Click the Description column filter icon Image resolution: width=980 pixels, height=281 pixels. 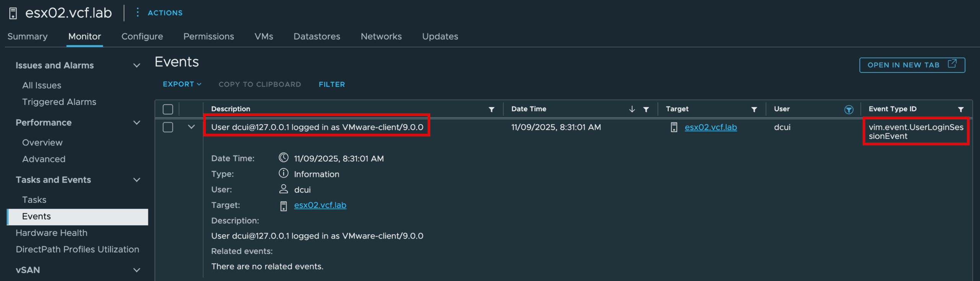click(492, 109)
